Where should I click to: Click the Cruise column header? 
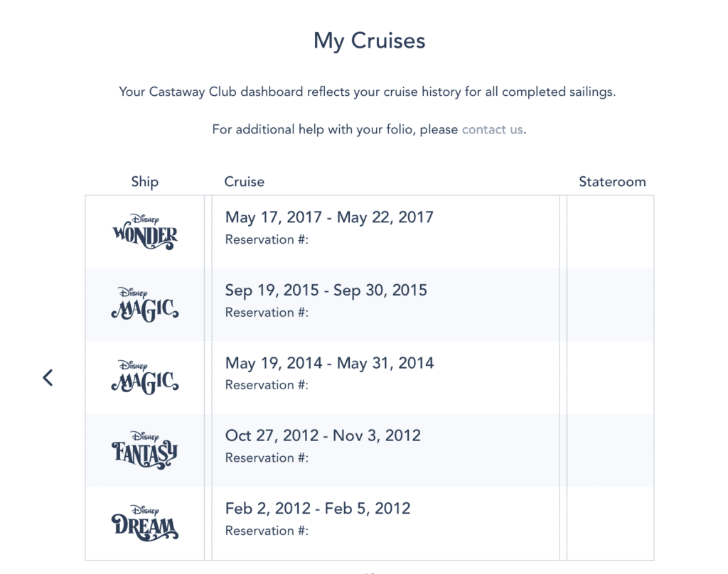pos(245,181)
